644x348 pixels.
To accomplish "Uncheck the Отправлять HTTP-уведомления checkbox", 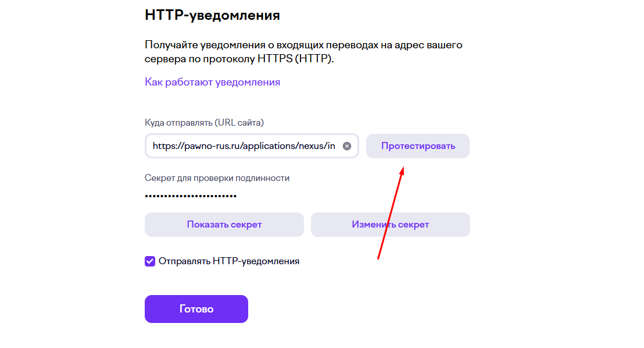I will [x=150, y=261].
